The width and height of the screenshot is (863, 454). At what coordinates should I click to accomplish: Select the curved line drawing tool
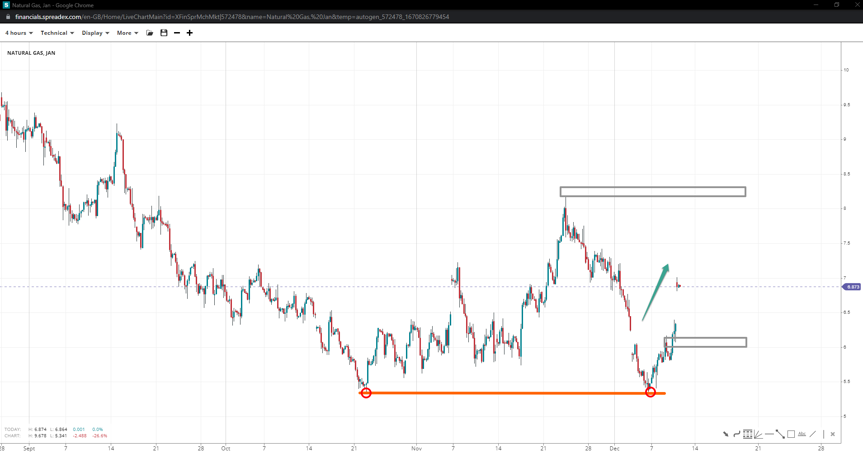[737, 434]
